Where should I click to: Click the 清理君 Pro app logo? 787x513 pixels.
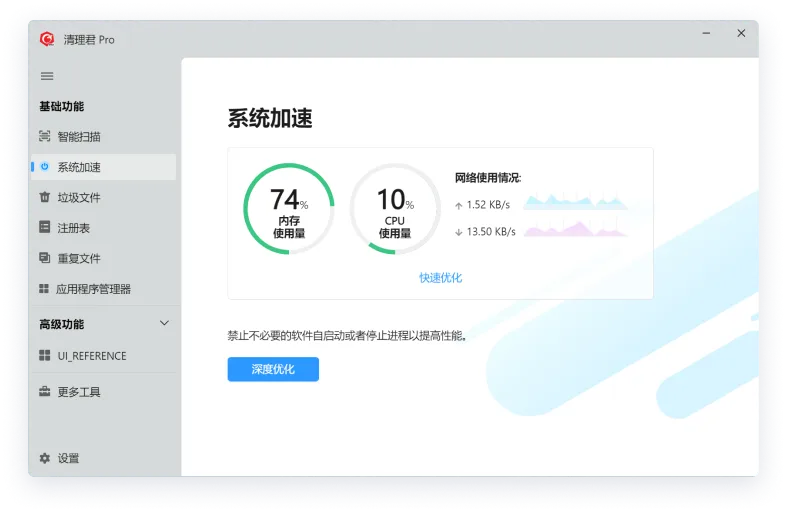[x=46, y=39]
